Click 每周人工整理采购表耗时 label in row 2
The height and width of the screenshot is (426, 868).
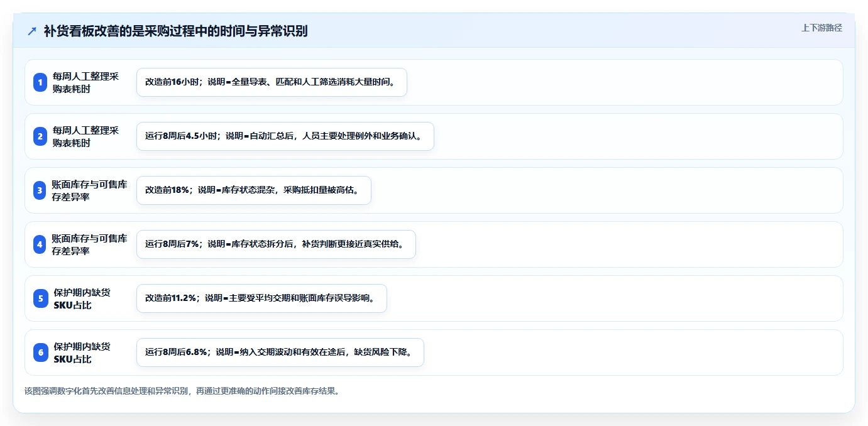pos(85,136)
